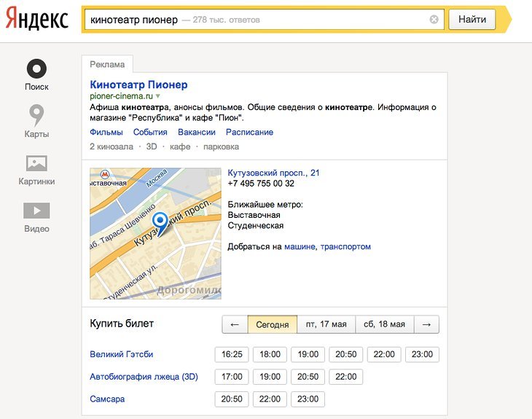This screenshot has width=532, height=419.
Task: Open the Великий Гэтсби movie link
Action: tap(121, 354)
